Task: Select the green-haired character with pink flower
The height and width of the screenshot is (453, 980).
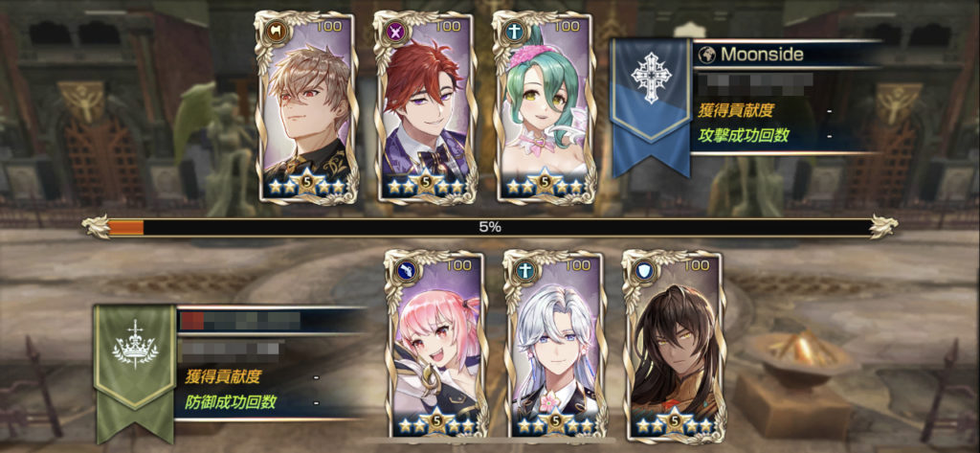Action: pyautogui.click(x=545, y=107)
